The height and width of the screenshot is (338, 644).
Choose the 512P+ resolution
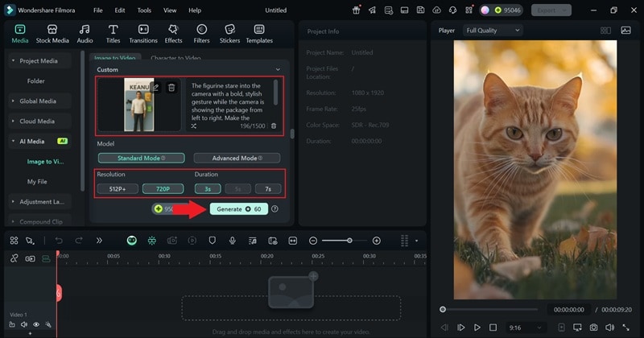tap(118, 189)
